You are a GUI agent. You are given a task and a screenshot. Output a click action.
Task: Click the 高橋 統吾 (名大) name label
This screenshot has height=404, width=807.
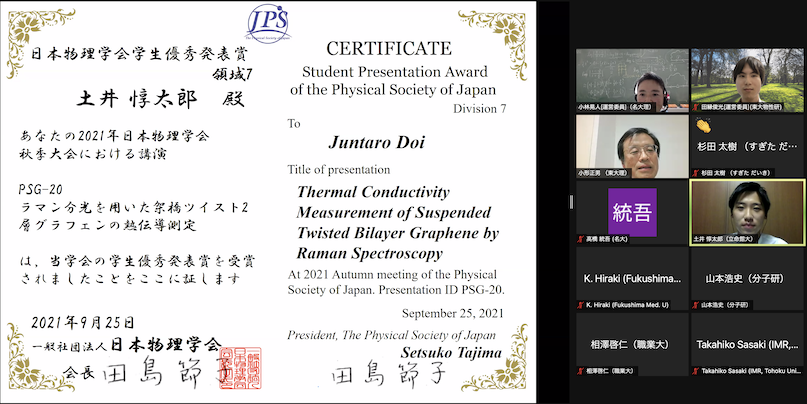(x=606, y=239)
